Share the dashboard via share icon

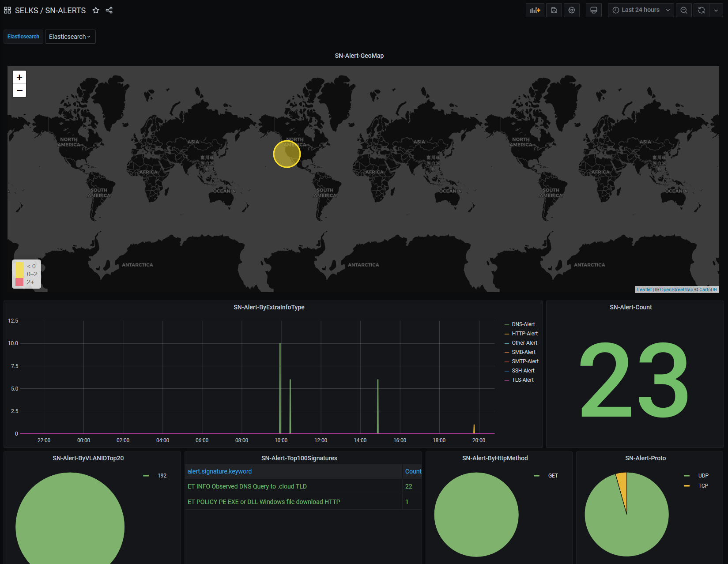(x=109, y=10)
